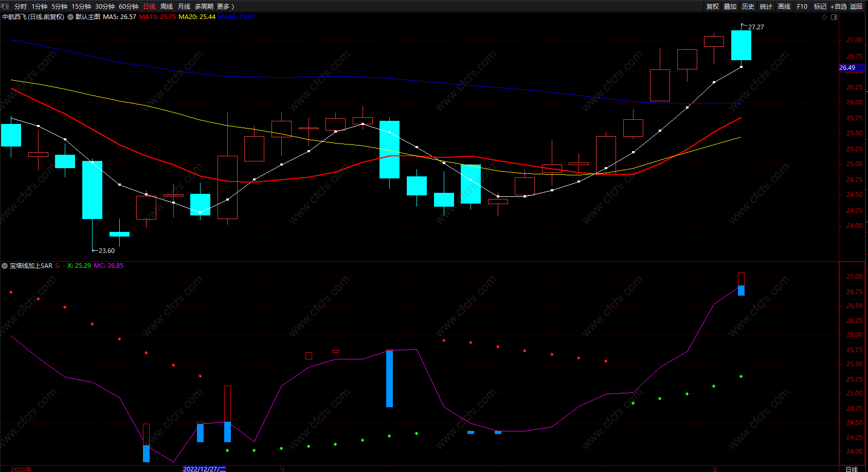Click the last cyan candlestick near 27.27

741,45
